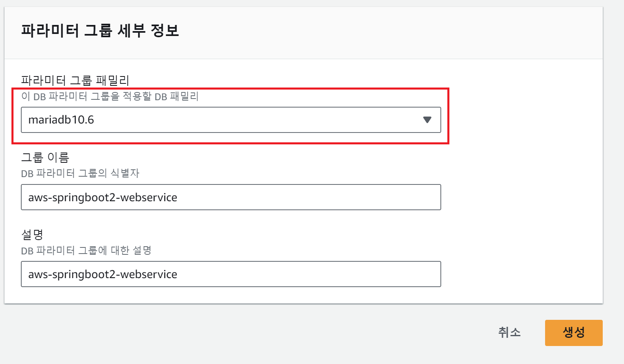The image size is (624, 364).
Task: Click the 설명 description input field
Action: [x=231, y=274]
